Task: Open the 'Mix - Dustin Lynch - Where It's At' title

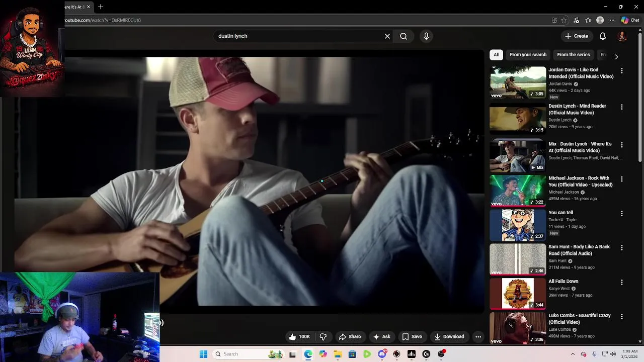Action: coord(580,147)
